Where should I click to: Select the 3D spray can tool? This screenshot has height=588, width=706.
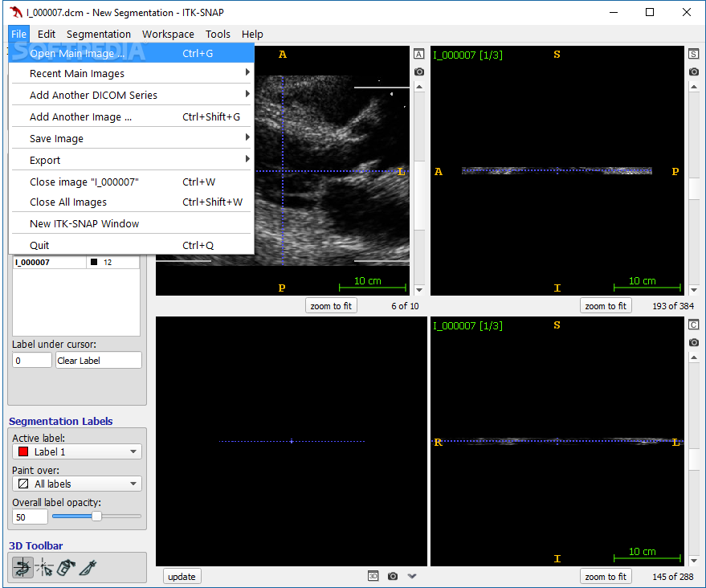coord(66,568)
